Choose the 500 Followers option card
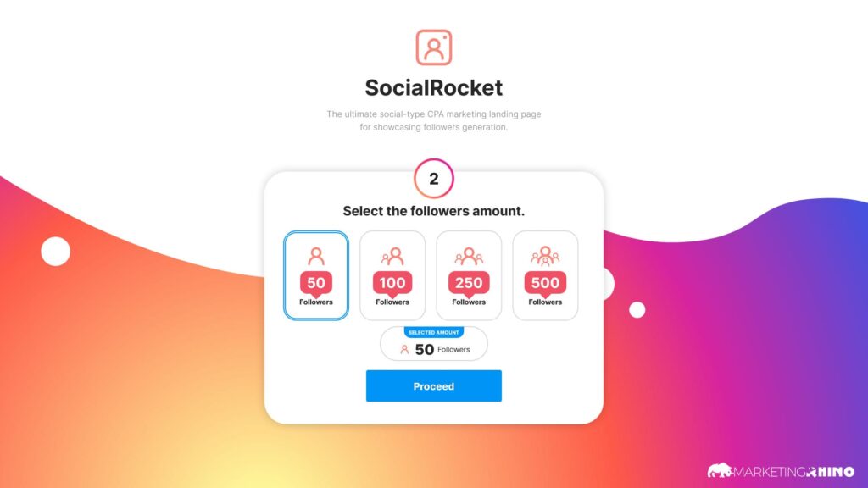 (x=545, y=275)
